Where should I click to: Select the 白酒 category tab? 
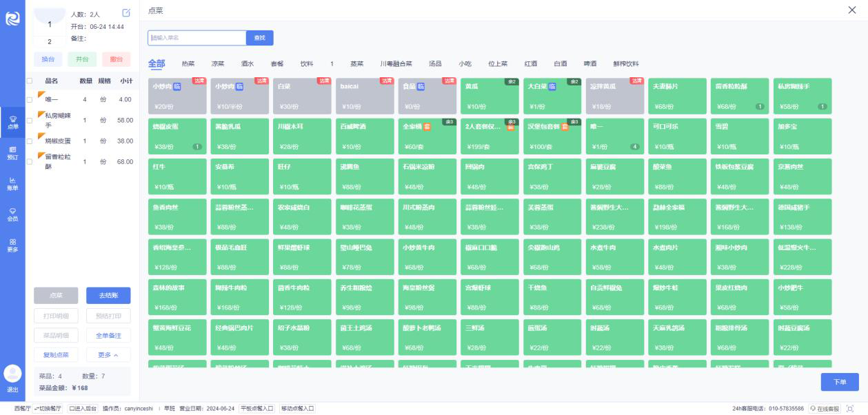(561, 63)
